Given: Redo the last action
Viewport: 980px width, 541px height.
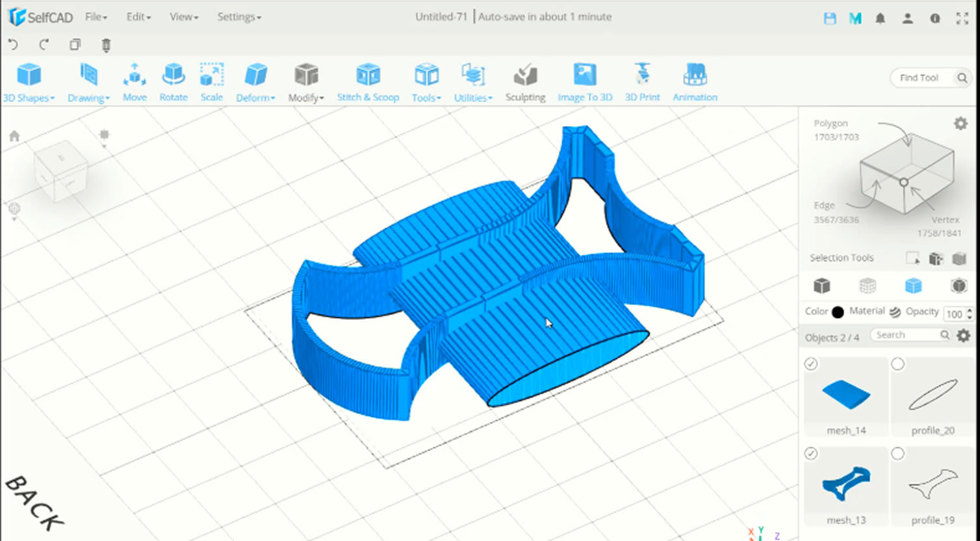Looking at the screenshot, I should (x=44, y=45).
